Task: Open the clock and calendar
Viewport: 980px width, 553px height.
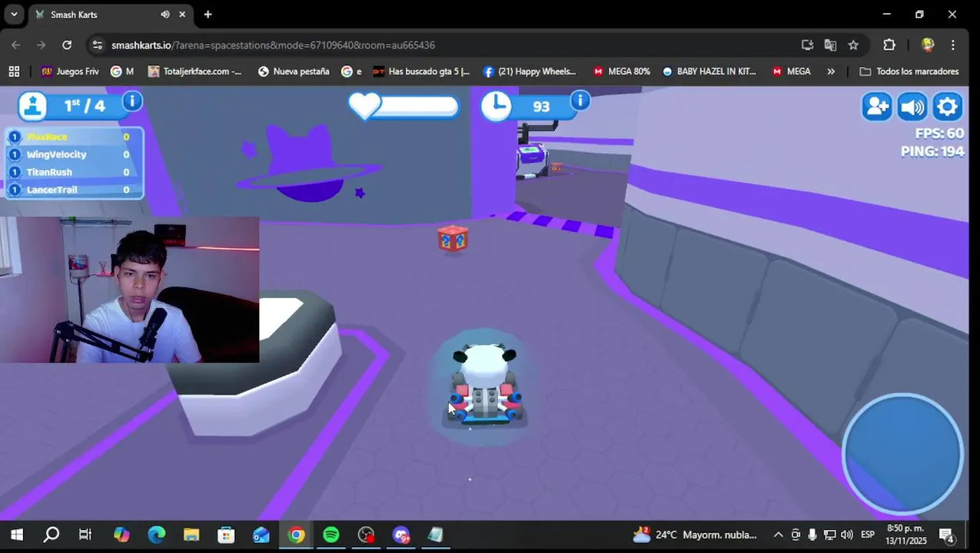Action: pyautogui.click(x=907, y=535)
